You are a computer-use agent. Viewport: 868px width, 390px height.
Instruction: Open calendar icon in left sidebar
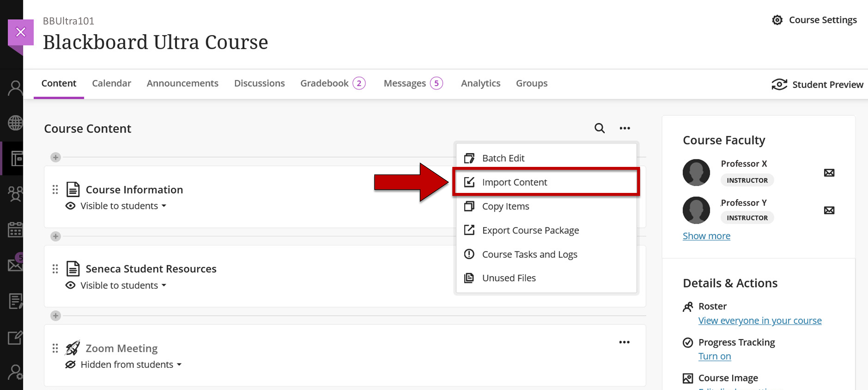point(15,230)
